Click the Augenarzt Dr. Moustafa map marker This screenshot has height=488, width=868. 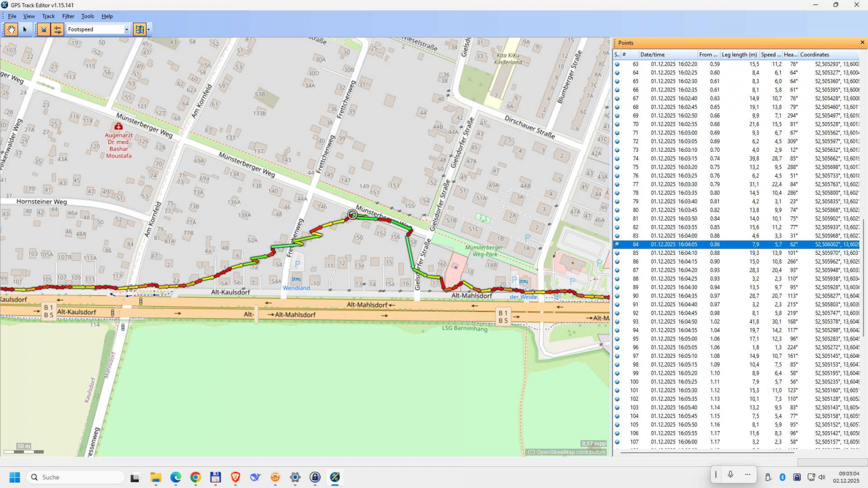pyautogui.click(x=118, y=126)
